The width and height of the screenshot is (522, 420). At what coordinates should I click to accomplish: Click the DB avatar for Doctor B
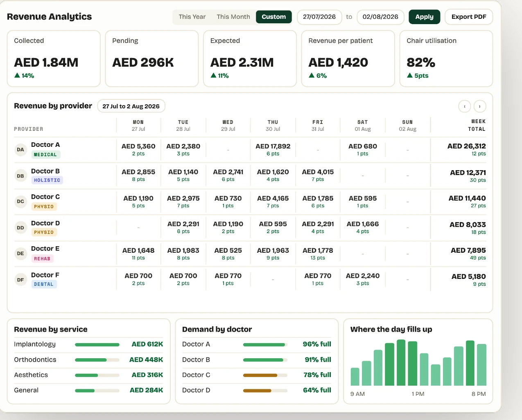20,176
